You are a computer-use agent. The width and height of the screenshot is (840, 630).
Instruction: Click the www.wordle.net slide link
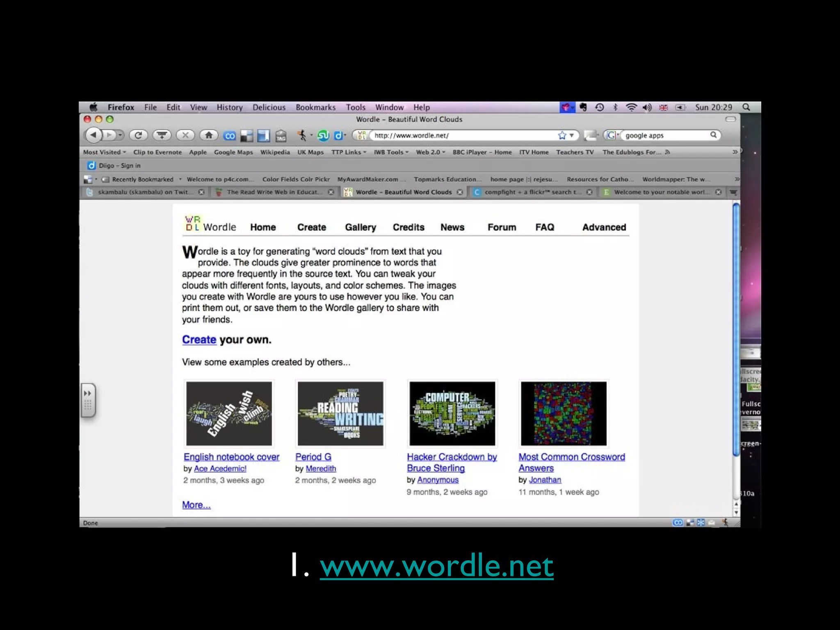pyautogui.click(x=436, y=566)
